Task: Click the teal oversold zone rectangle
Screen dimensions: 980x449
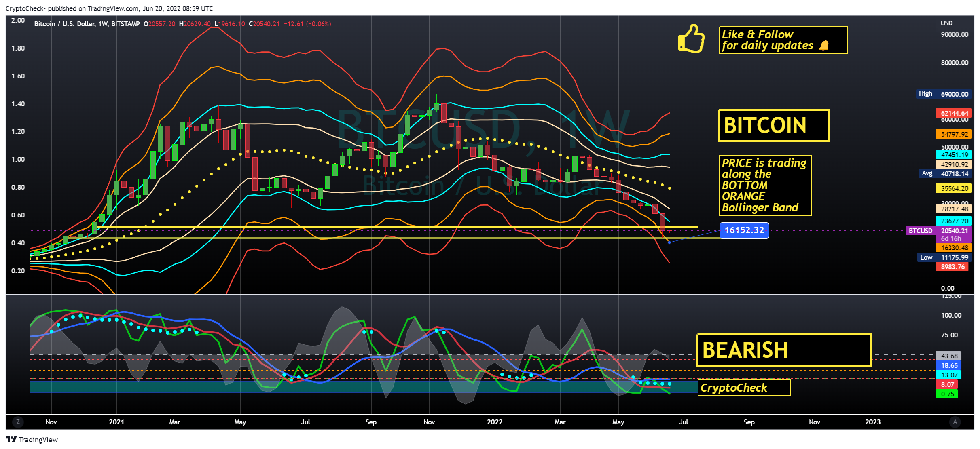Action: click(x=363, y=387)
